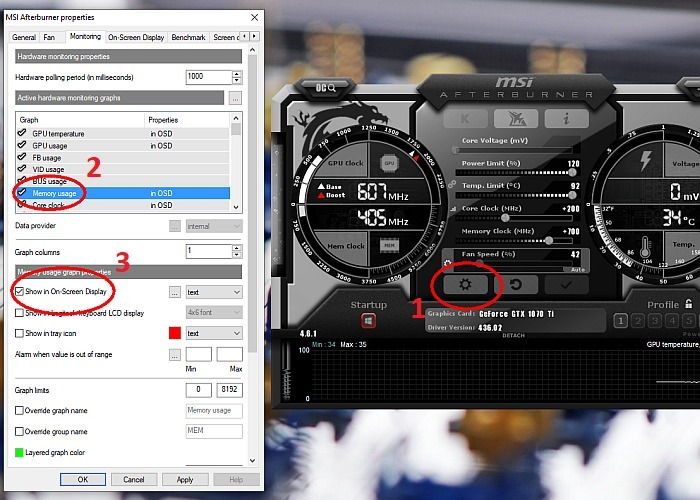This screenshot has width=700, height=500.
Task: Click the OK button
Action: [83, 479]
